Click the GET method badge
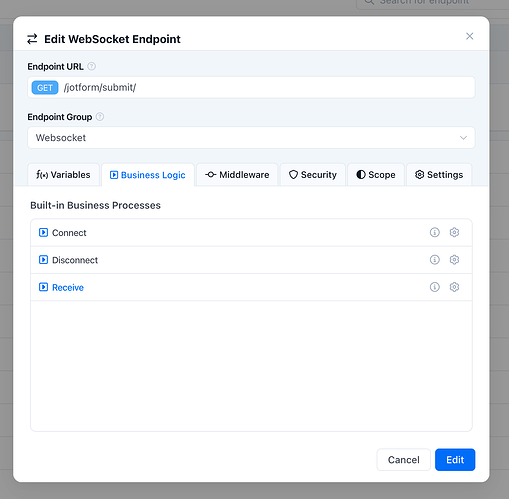Screen dimensions: 509x499 tap(45, 88)
